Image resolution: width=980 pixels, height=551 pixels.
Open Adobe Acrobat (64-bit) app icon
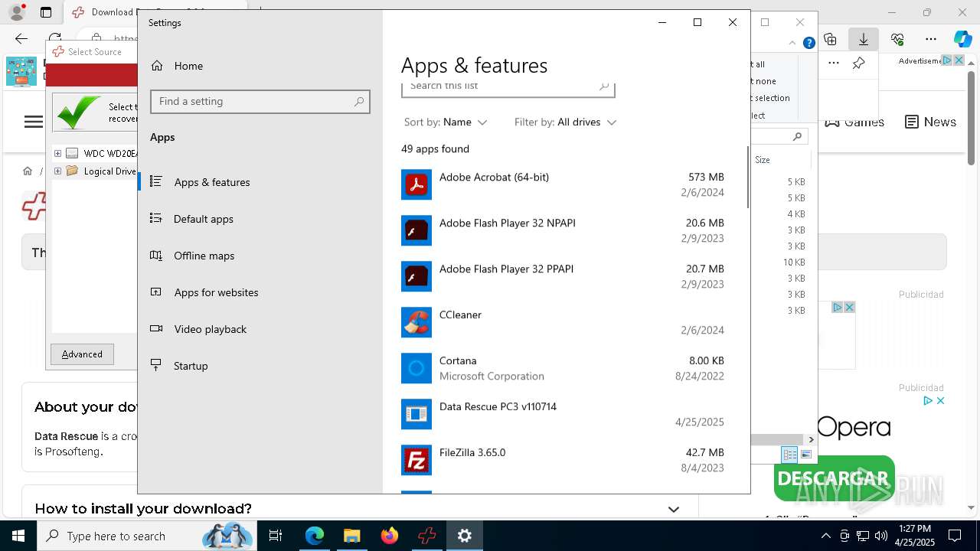[x=416, y=184]
